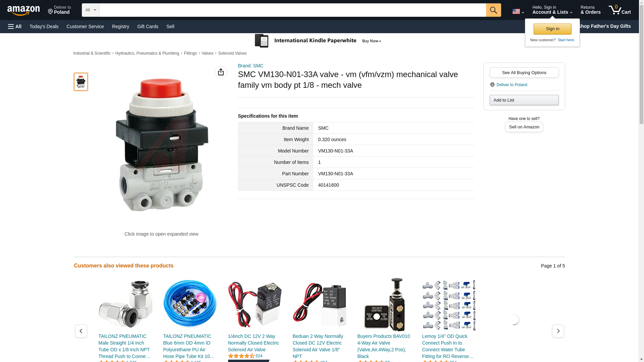
Task: Click the search magnifier button
Action: [x=493, y=10]
